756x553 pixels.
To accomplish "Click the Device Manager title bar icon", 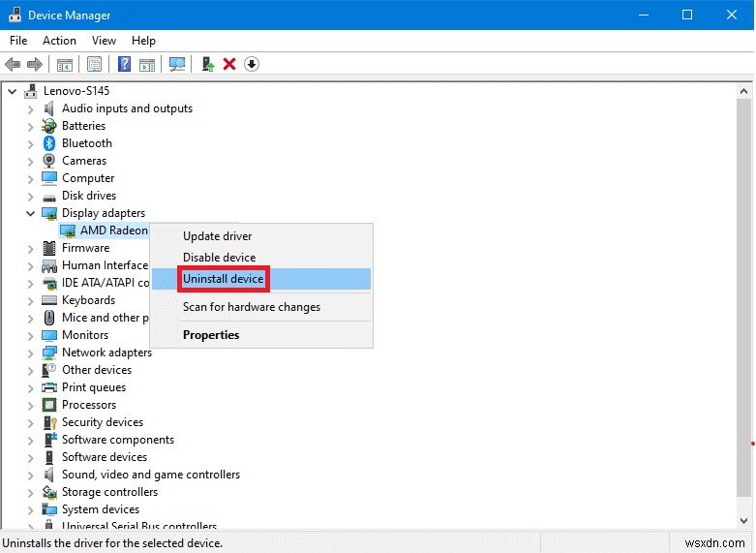I will click(15, 15).
